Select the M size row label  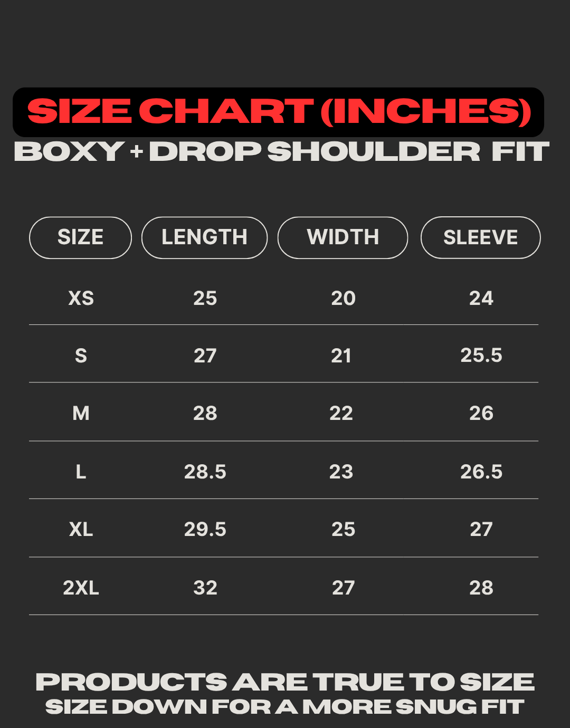(x=81, y=414)
